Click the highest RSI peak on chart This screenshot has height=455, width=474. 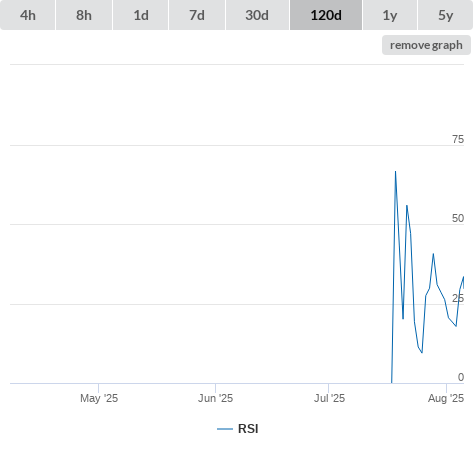point(395,172)
